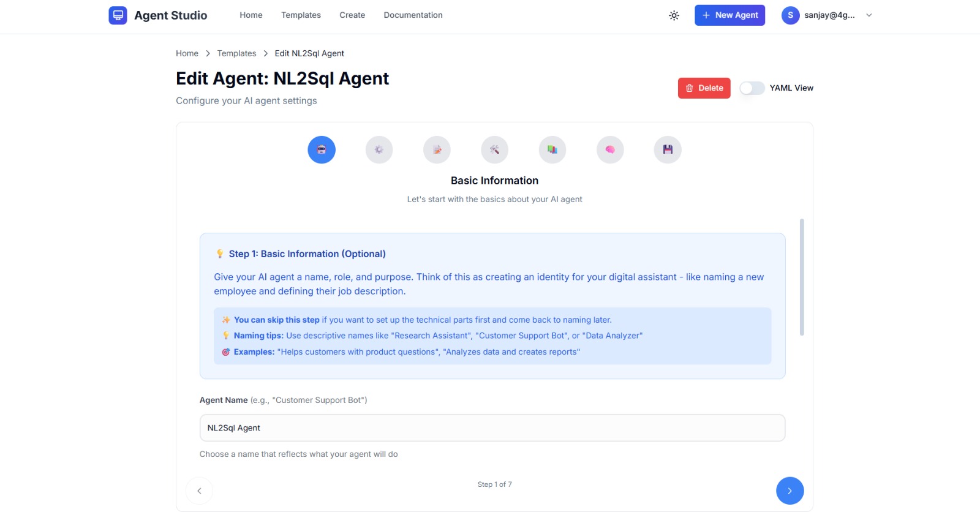Click the Home breadcrumb link
The image size is (980, 512).
187,53
